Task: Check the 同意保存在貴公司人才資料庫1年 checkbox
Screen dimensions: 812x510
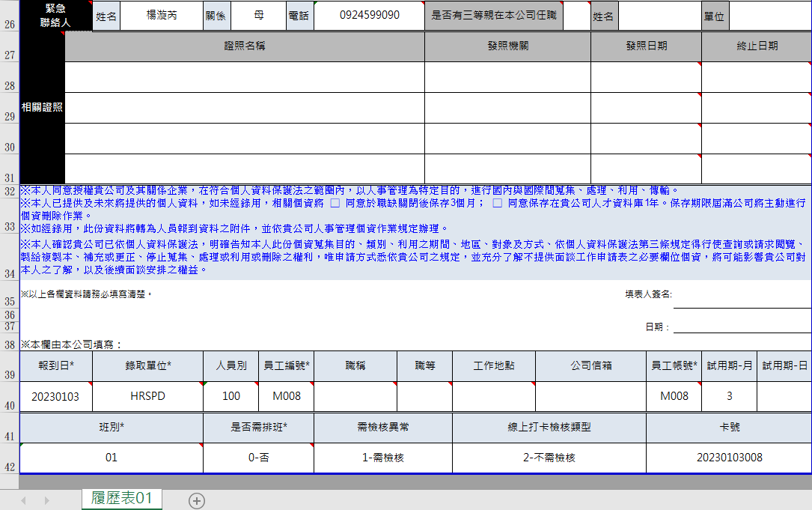Action: 497,203
